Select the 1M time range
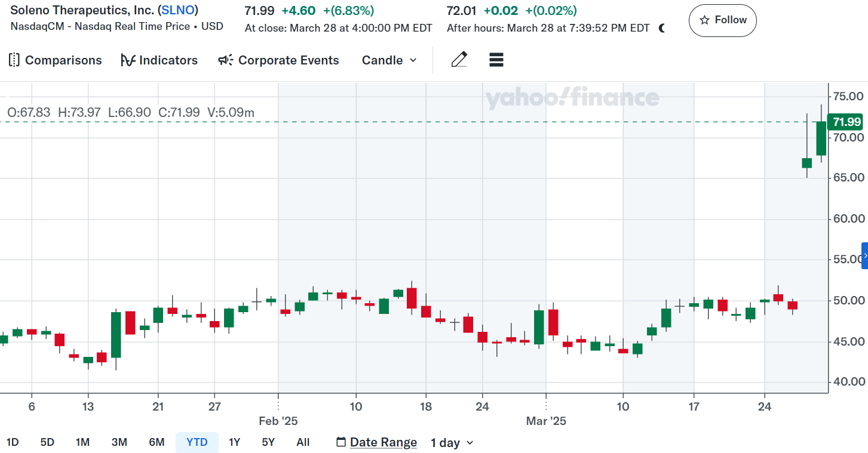 82,442
